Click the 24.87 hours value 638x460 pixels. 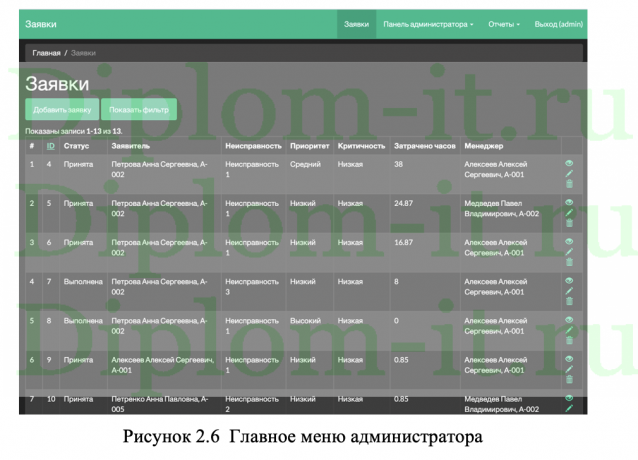[403, 203]
